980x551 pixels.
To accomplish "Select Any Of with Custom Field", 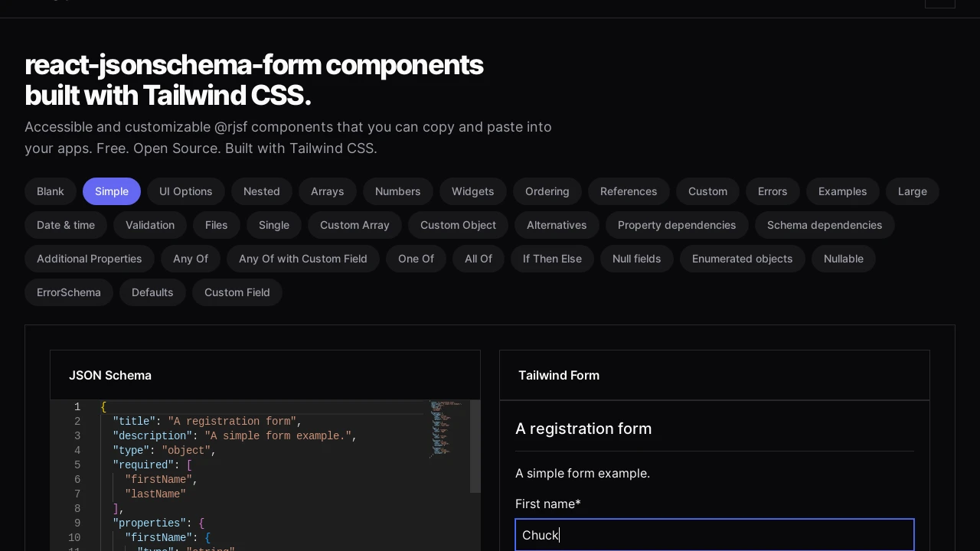I will click(x=303, y=259).
